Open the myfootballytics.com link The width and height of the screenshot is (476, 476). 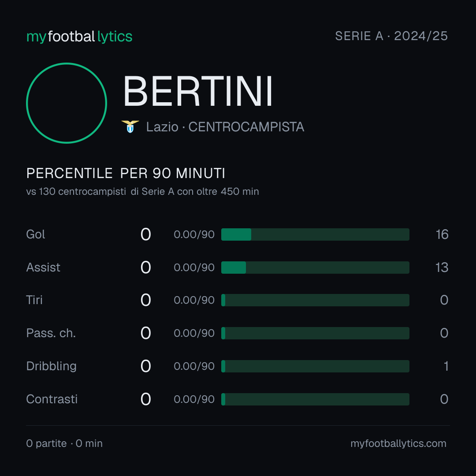click(398, 443)
